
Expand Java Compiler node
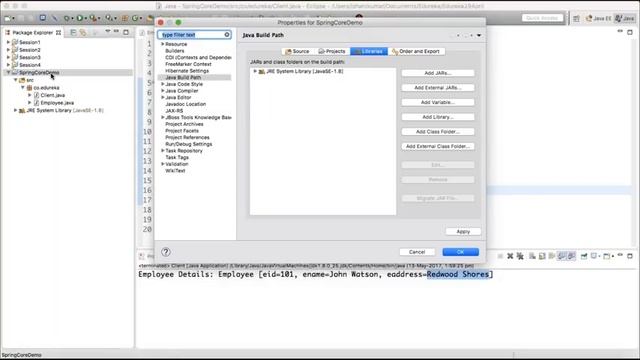[162, 91]
